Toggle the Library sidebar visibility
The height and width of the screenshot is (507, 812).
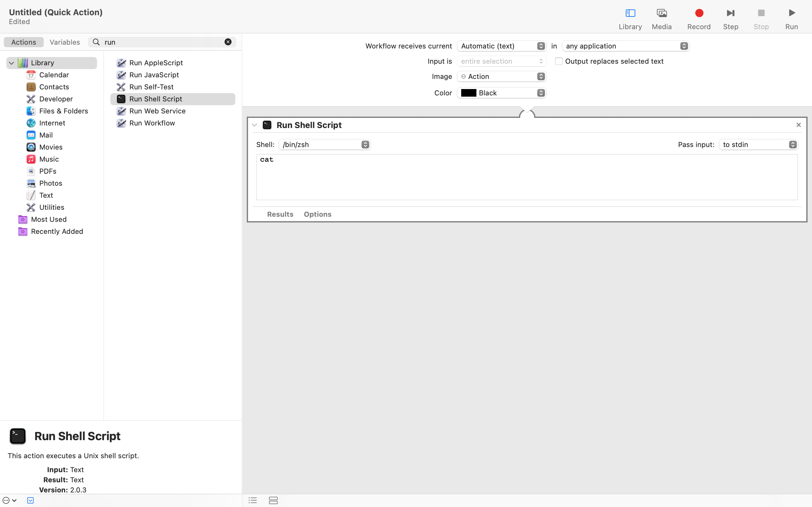click(630, 13)
